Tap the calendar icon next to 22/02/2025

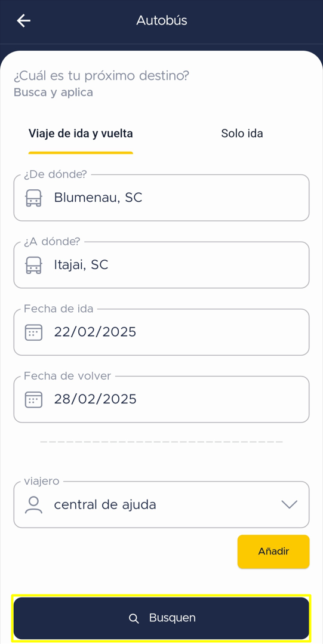33,332
